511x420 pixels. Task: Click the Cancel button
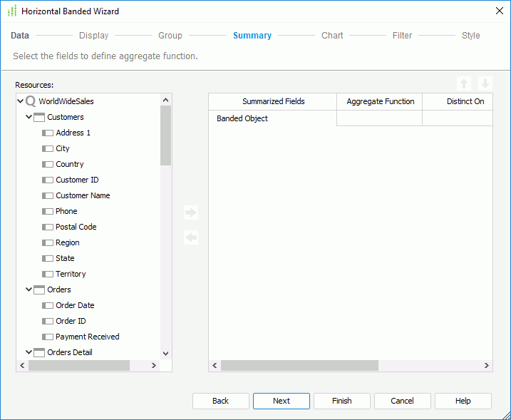[x=403, y=401]
